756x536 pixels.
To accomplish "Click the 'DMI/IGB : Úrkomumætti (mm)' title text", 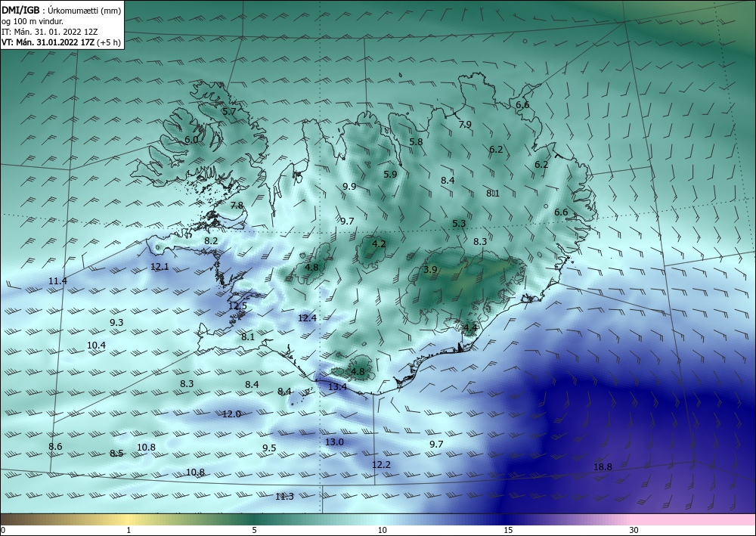I will 61,10.
